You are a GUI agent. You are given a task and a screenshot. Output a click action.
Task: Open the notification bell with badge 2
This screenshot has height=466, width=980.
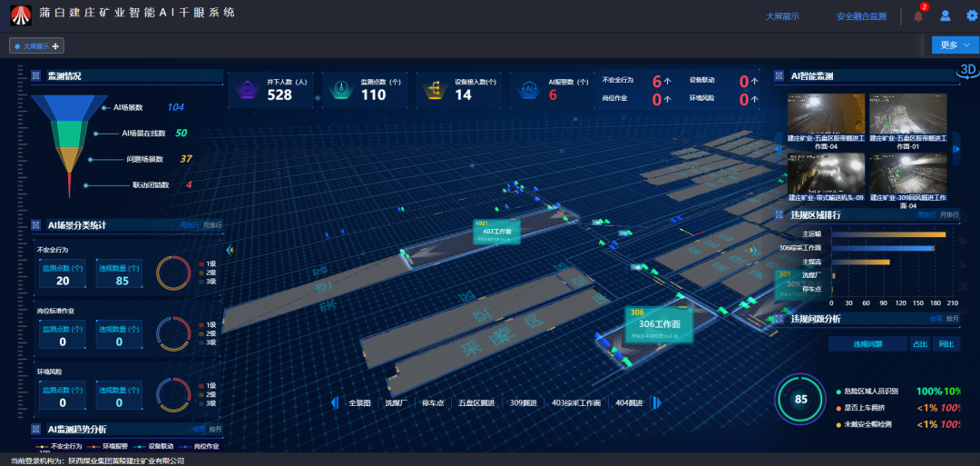[x=918, y=15]
